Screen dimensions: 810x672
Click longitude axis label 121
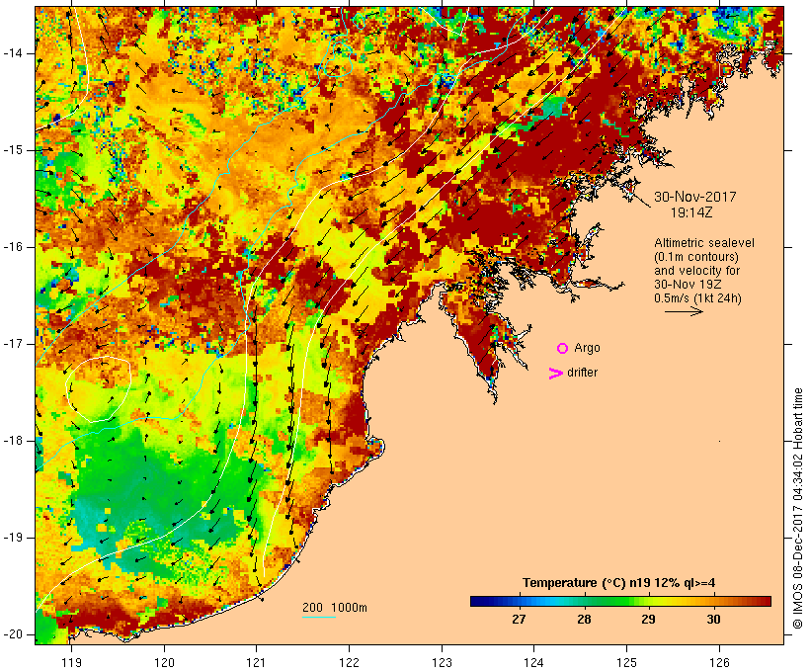point(256,662)
